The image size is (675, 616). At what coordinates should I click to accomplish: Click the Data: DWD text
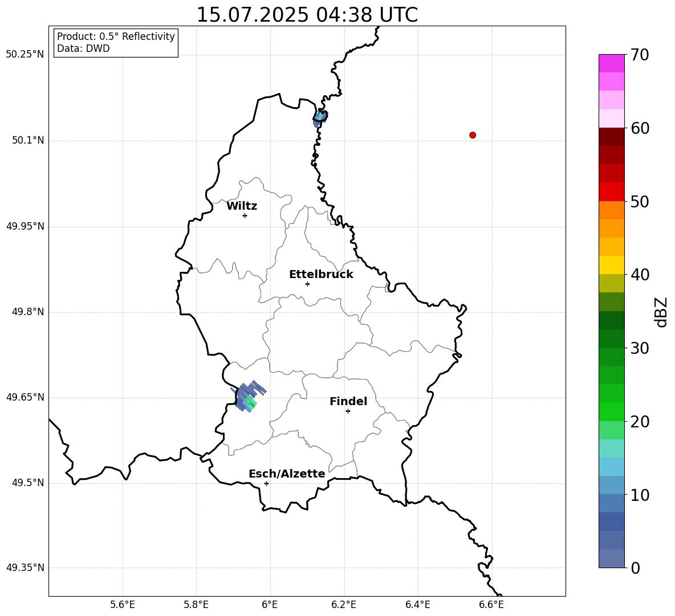pyautogui.click(x=83, y=48)
